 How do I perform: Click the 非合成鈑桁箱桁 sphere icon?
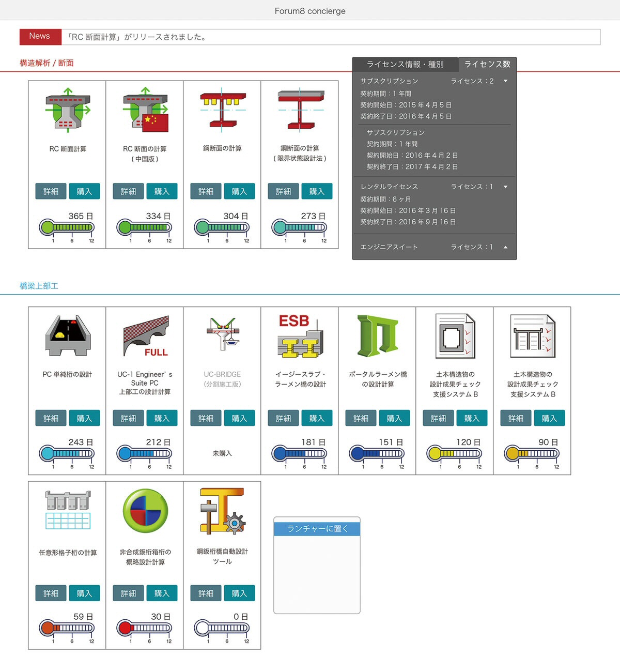[x=145, y=511]
